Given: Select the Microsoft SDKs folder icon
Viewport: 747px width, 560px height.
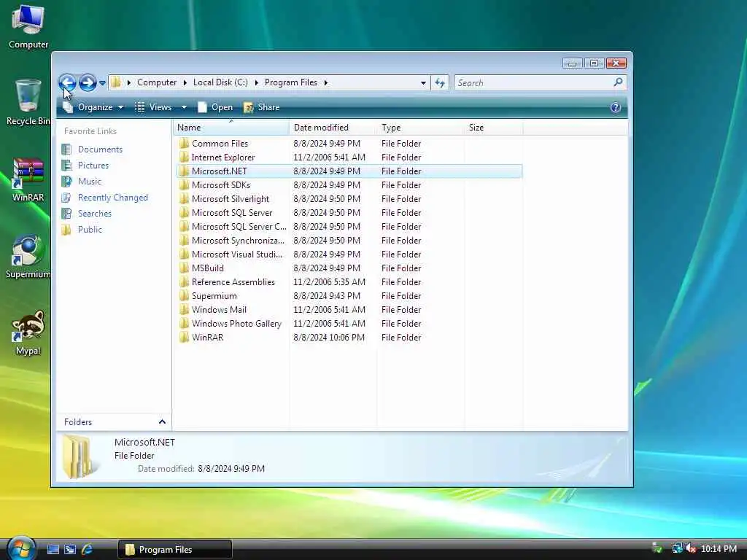Looking at the screenshot, I should pos(185,184).
